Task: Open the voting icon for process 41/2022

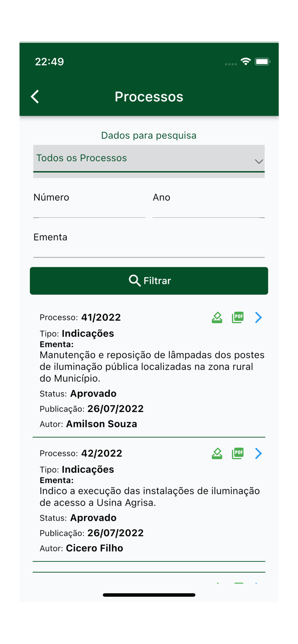Action: 217,318
